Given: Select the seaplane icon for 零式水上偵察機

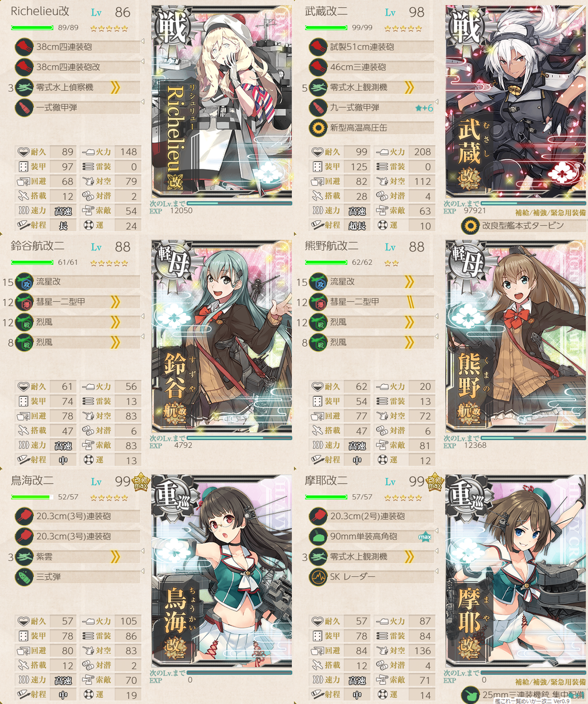Looking at the screenshot, I should pos(24,87).
